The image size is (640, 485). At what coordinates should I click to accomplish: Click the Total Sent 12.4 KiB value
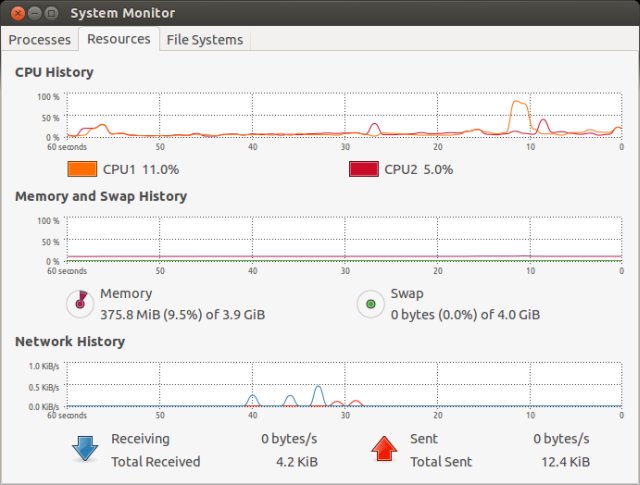click(564, 462)
